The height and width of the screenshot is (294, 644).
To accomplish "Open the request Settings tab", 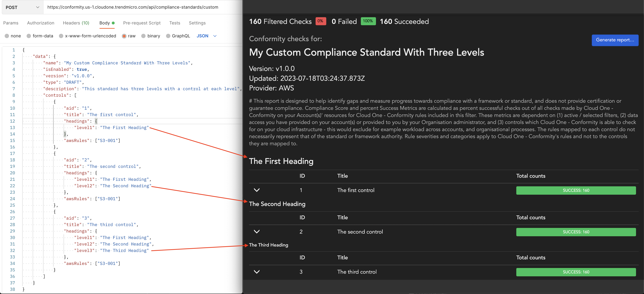I will 197,23.
